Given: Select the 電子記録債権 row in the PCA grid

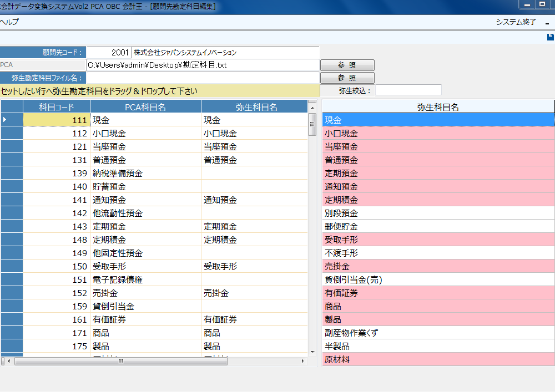Looking at the screenshot, I should [x=117, y=280].
